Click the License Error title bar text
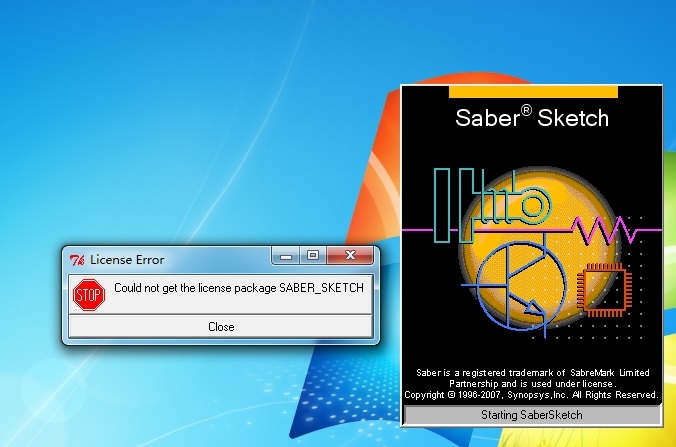The height and width of the screenshot is (447, 676). (x=127, y=259)
